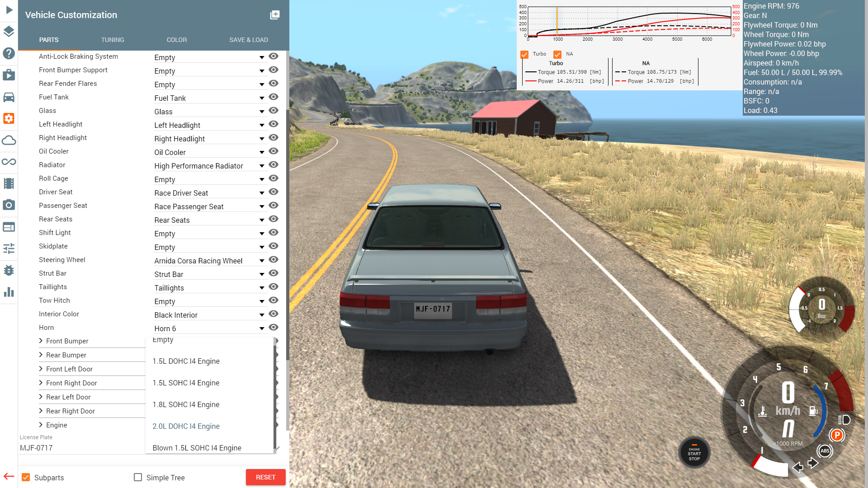Click the add window icon in header
The height and width of the screenshot is (488, 868).
click(275, 15)
